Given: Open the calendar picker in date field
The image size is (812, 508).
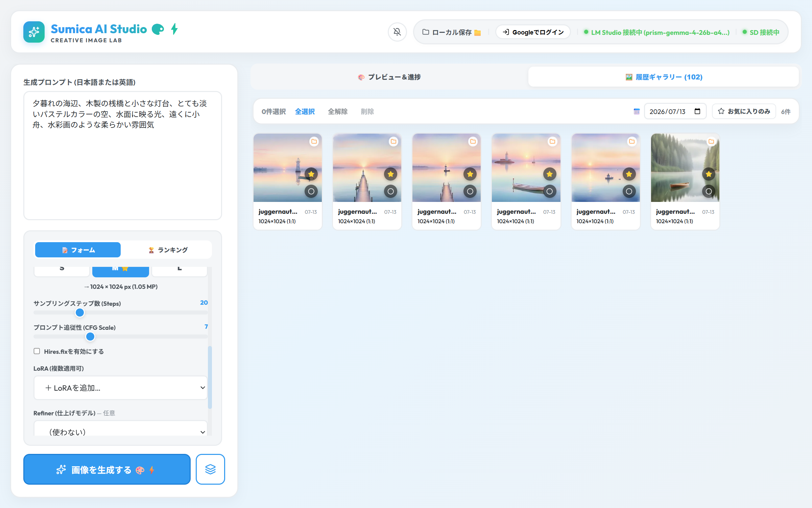Looking at the screenshot, I should click(697, 111).
